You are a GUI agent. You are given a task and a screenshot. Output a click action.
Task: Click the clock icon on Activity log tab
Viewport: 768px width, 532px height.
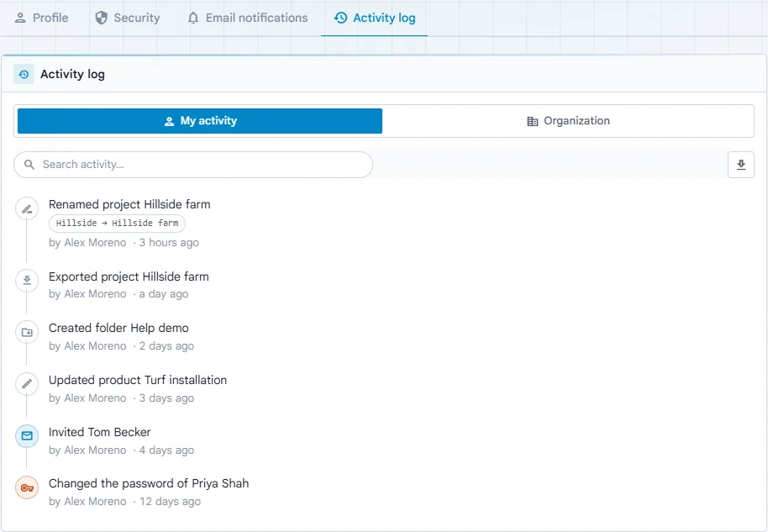coord(340,18)
